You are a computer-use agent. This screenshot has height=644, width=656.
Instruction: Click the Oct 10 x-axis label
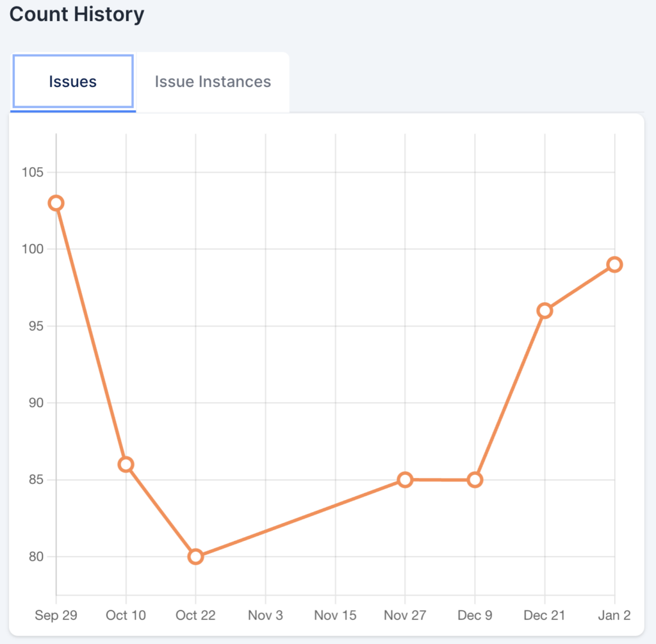click(x=126, y=615)
